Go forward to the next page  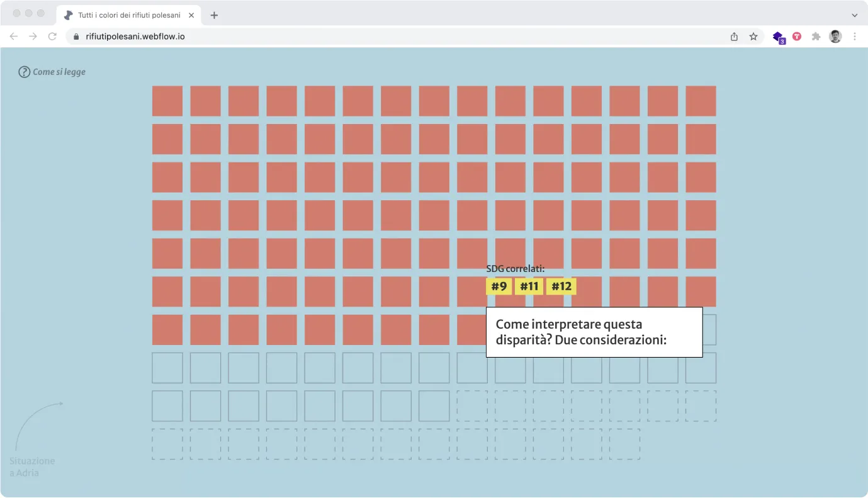[33, 37]
